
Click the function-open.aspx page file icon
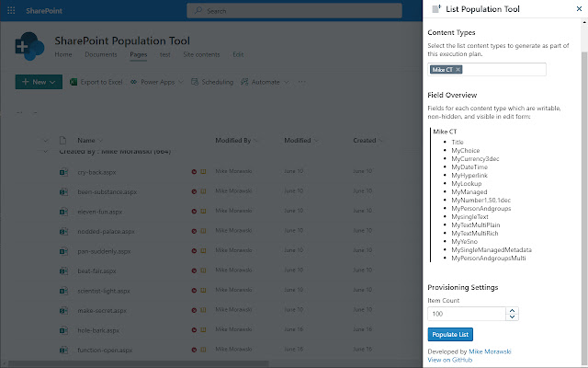(x=63, y=351)
